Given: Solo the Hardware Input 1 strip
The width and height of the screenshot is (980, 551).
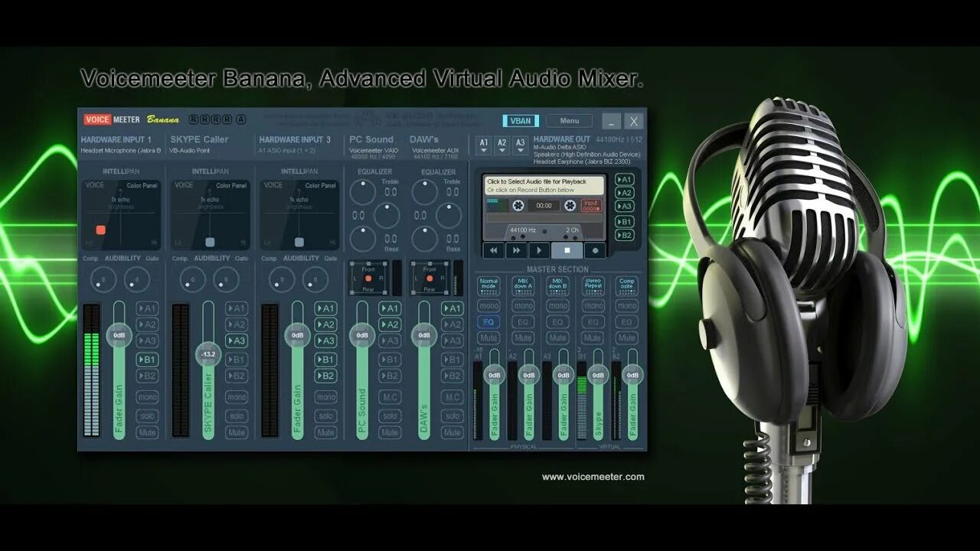Looking at the screenshot, I should pos(147,416).
